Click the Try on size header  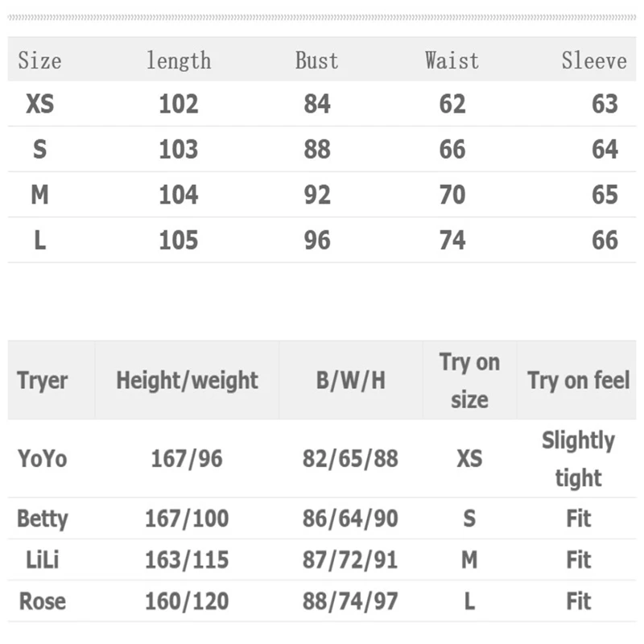click(469, 381)
